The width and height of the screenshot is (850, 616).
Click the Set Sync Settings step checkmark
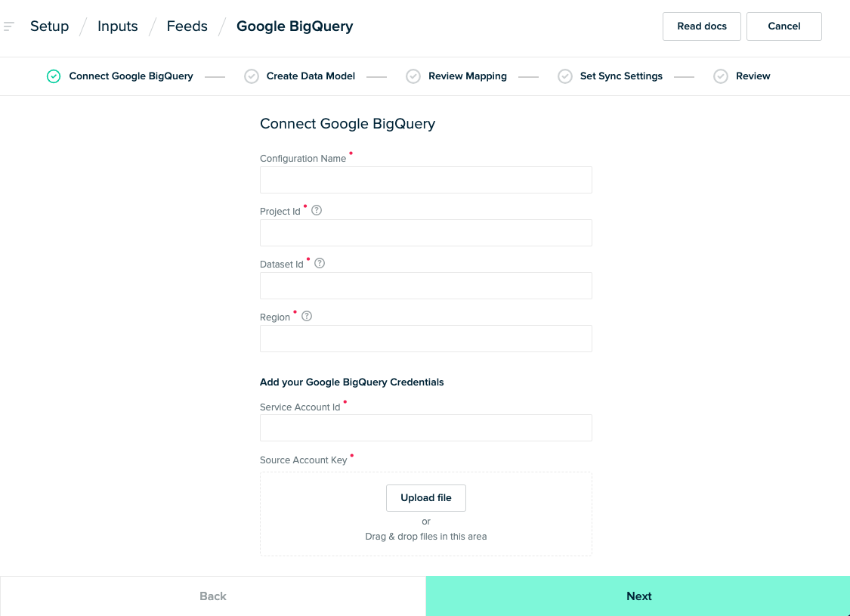565,76
